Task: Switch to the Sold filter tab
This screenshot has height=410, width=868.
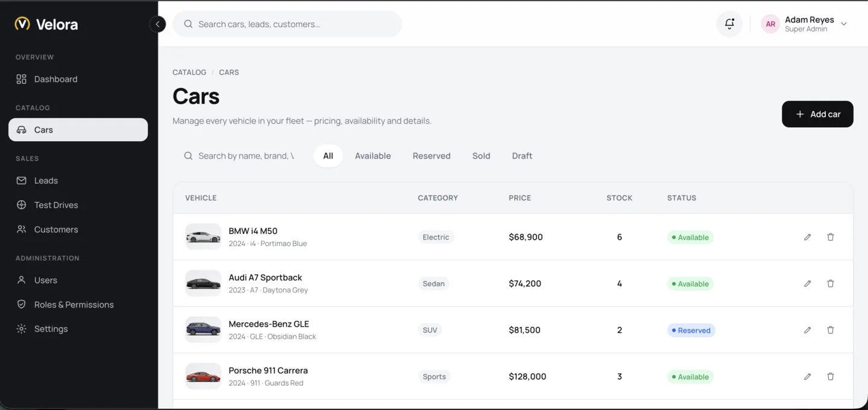Action: [481, 156]
